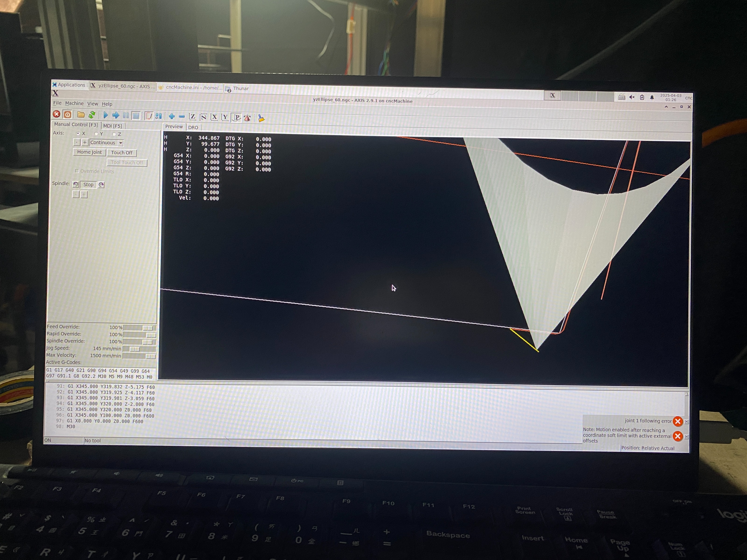The width and height of the screenshot is (747, 560).
Task: Select the Preview tab
Action: coord(174,126)
